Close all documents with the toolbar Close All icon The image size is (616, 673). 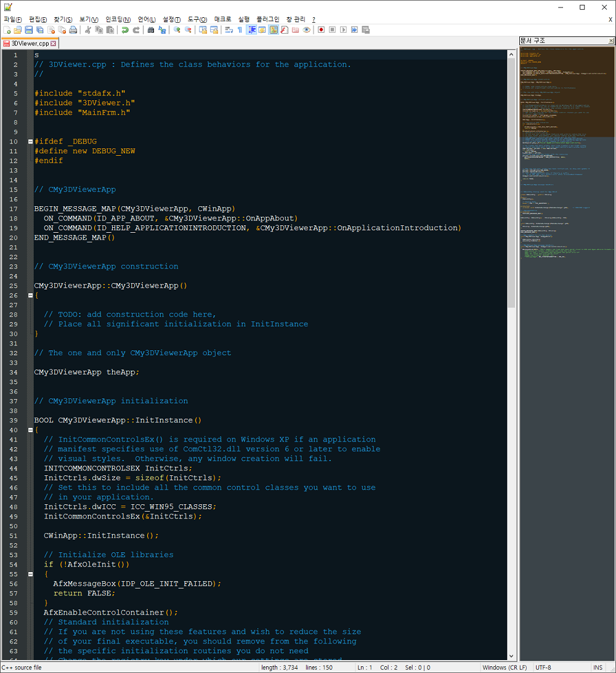click(62, 30)
